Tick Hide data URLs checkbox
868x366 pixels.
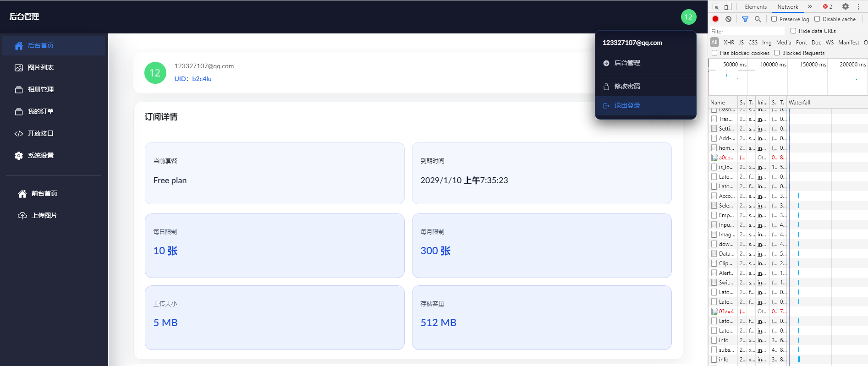tap(793, 31)
